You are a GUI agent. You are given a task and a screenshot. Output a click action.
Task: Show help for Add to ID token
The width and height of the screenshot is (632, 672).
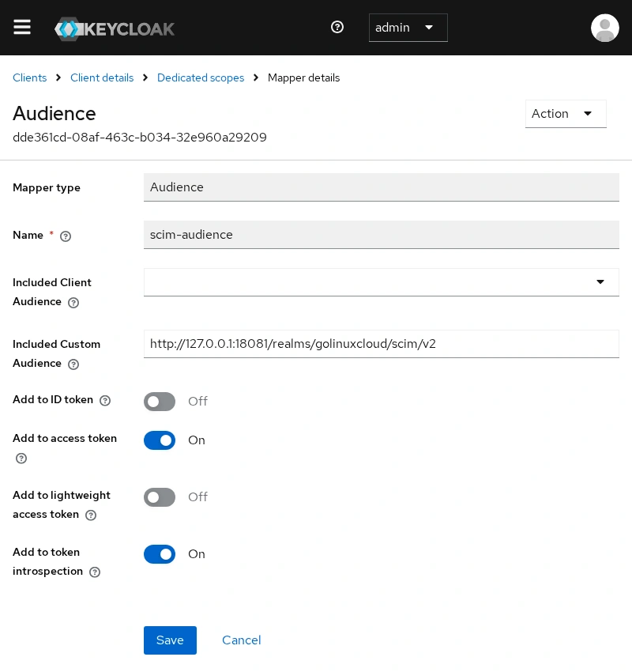105,400
